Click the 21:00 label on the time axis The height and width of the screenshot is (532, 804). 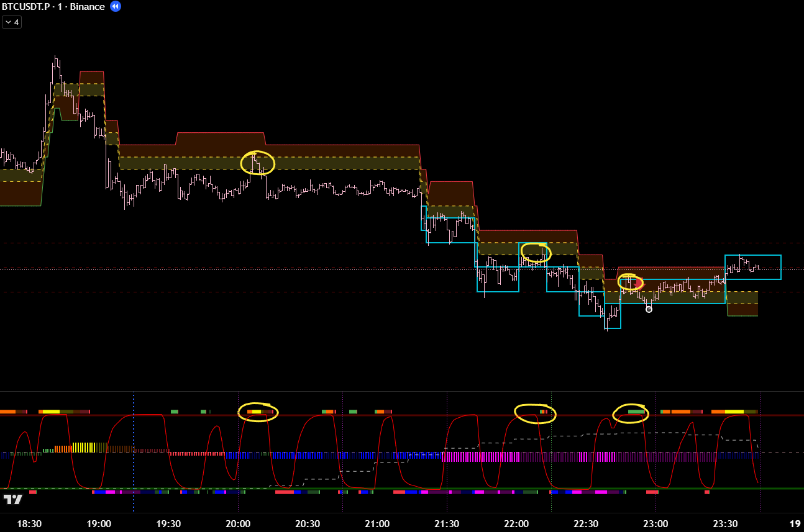[x=377, y=523]
